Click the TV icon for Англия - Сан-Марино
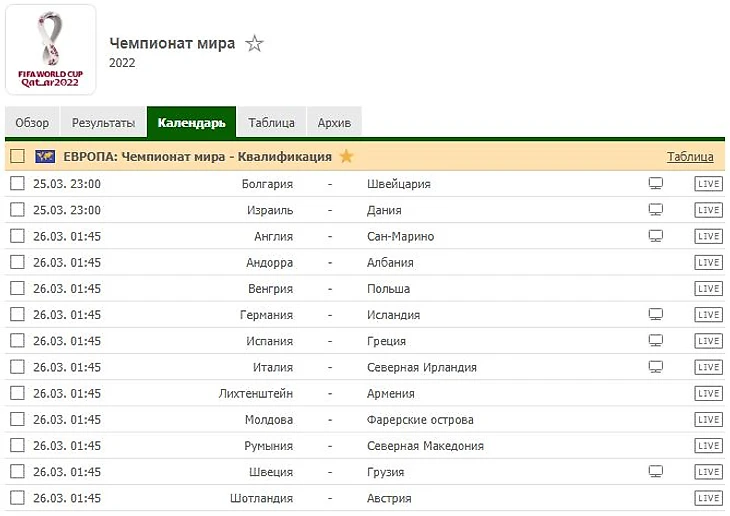This screenshot has width=730, height=516. pos(656,236)
